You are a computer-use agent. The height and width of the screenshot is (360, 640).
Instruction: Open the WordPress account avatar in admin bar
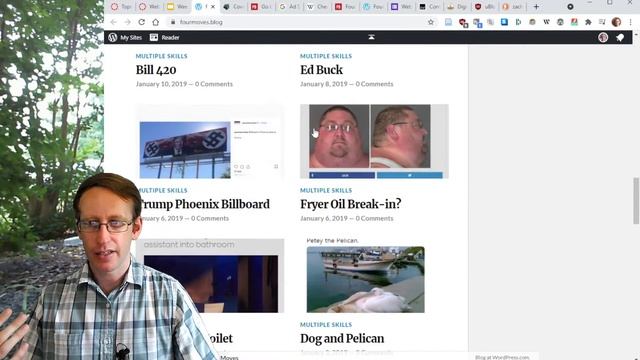(x=603, y=38)
